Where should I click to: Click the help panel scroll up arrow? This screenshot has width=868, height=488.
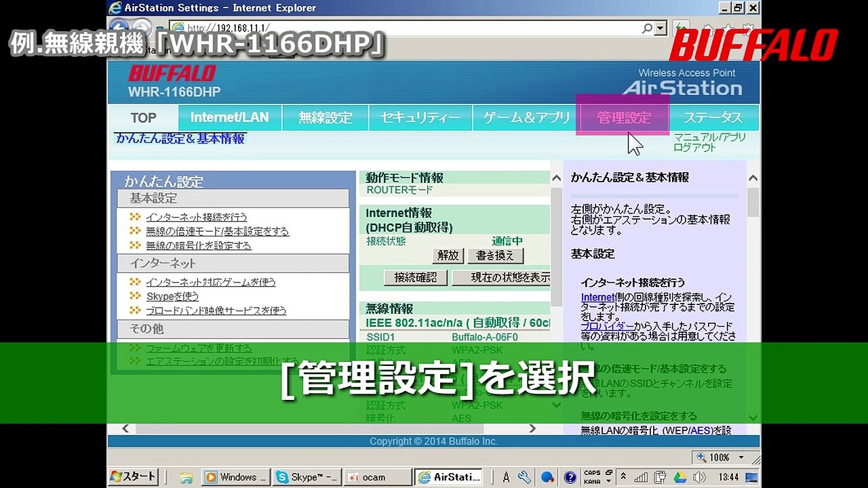pos(753,178)
